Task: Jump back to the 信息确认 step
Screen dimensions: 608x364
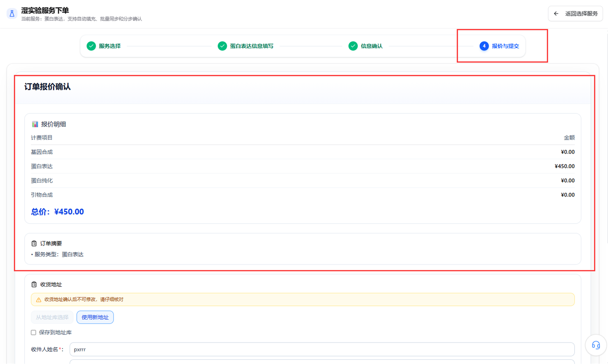Action: 366,46
